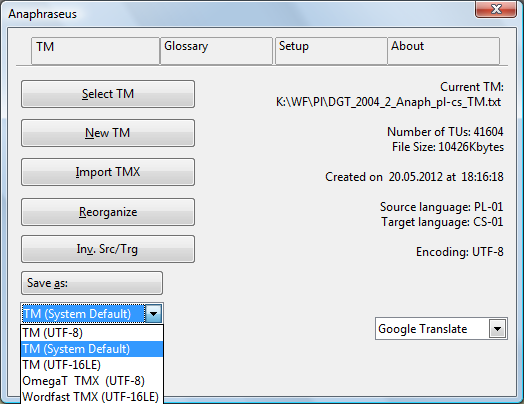This screenshot has height=404, width=524.
Task: Click the Google Translate combo box text
Action: coord(422,329)
